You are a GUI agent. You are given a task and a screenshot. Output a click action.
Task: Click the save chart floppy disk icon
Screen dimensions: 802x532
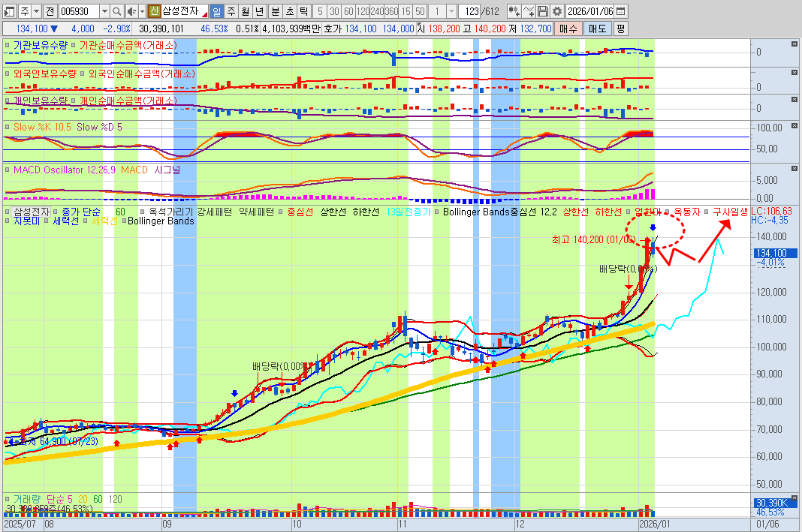pyautogui.click(x=543, y=11)
